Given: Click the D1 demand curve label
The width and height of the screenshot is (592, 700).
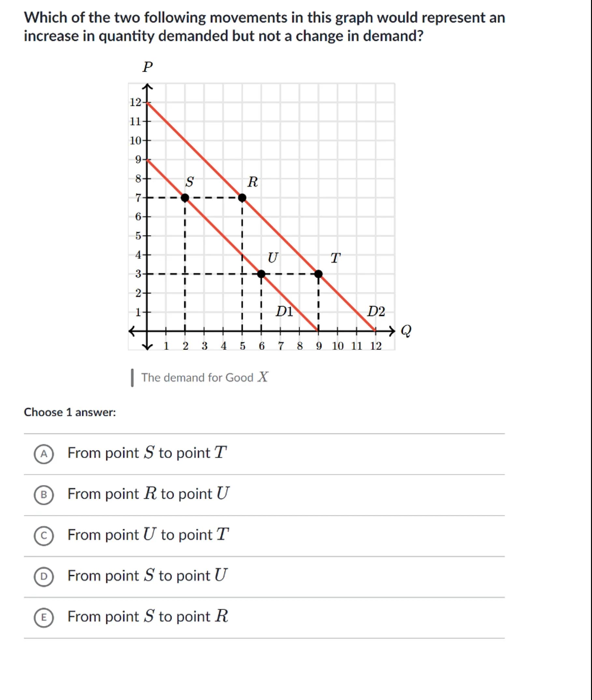Looking at the screenshot, I should pyautogui.click(x=284, y=312).
